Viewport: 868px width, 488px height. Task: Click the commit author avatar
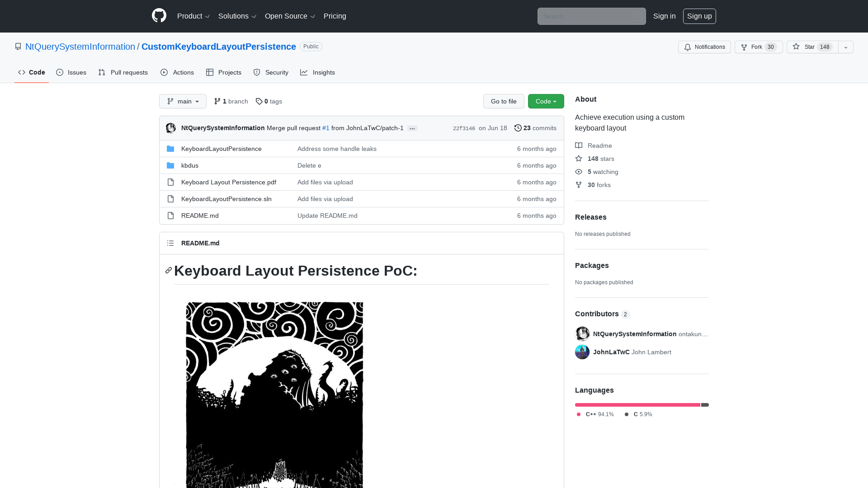pyautogui.click(x=171, y=128)
